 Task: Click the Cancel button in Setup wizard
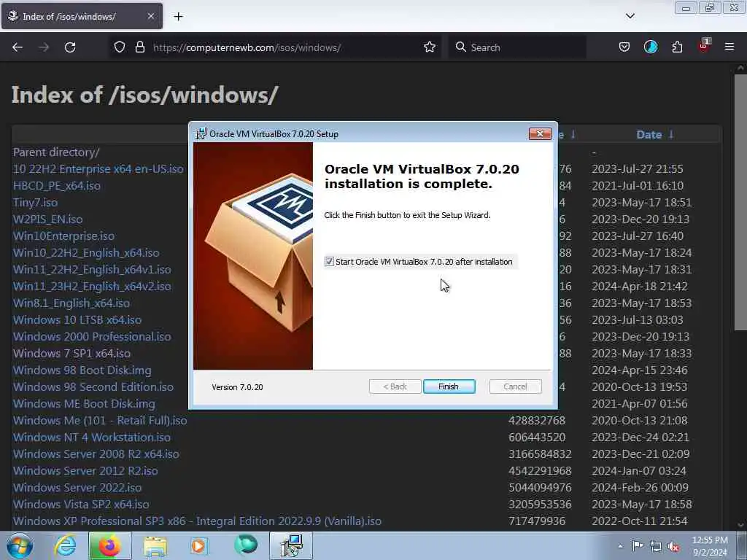(515, 386)
